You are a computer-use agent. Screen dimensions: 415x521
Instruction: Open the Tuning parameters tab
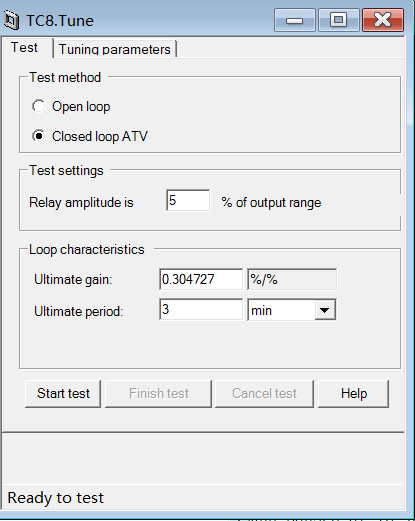(115, 49)
